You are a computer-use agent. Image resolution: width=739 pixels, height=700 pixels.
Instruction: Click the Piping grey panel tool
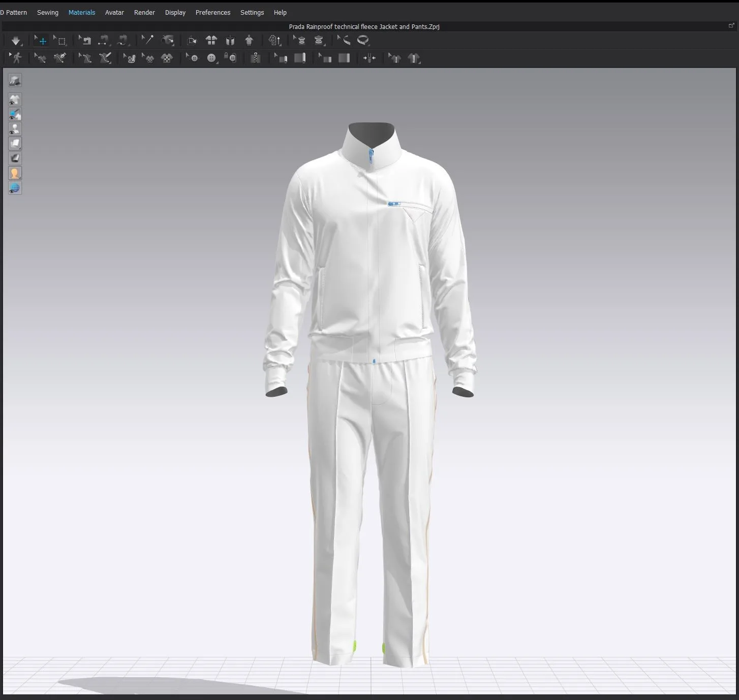click(x=344, y=58)
